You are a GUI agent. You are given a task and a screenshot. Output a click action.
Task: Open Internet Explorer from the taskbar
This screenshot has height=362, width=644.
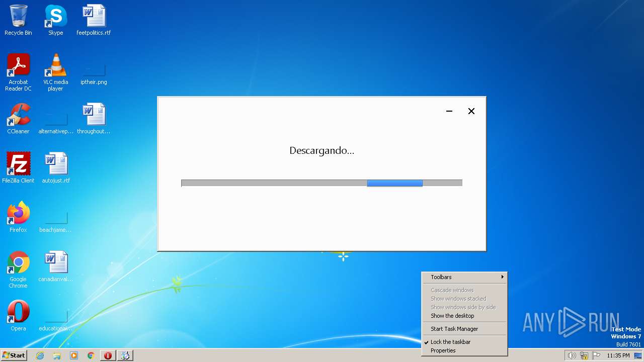click(40, 355)
